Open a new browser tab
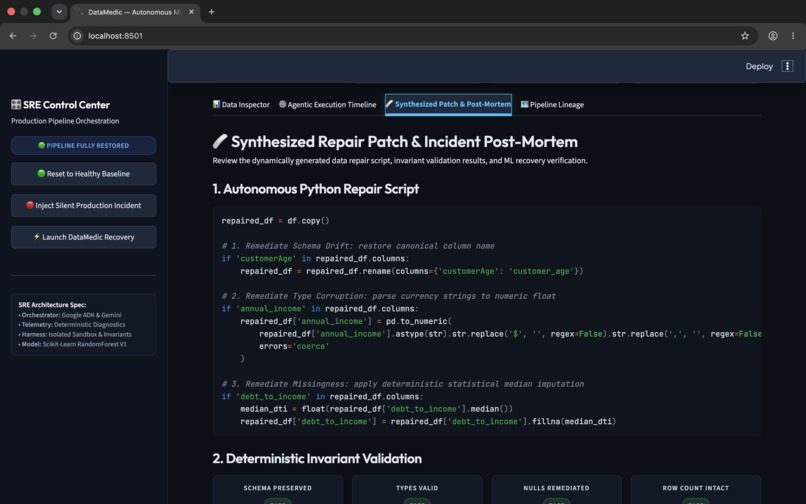Screen dimensions: 806x504 [211, 12]
